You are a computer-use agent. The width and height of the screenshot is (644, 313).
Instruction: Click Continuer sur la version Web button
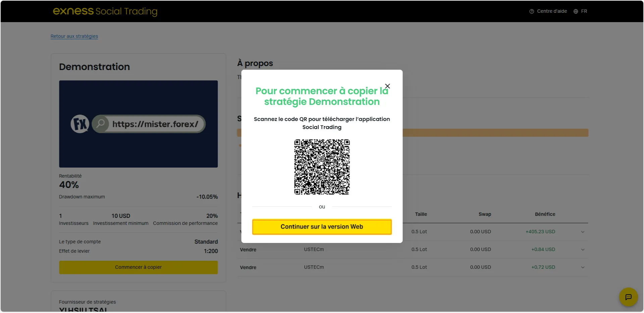pos(322,227)
